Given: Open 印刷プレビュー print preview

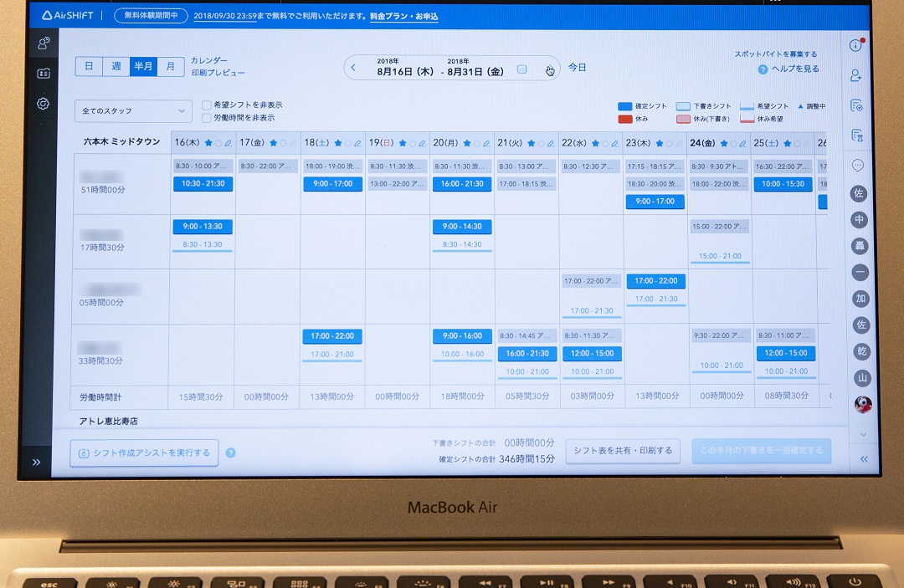Looking at the screenshot, I should coord(218,73).
